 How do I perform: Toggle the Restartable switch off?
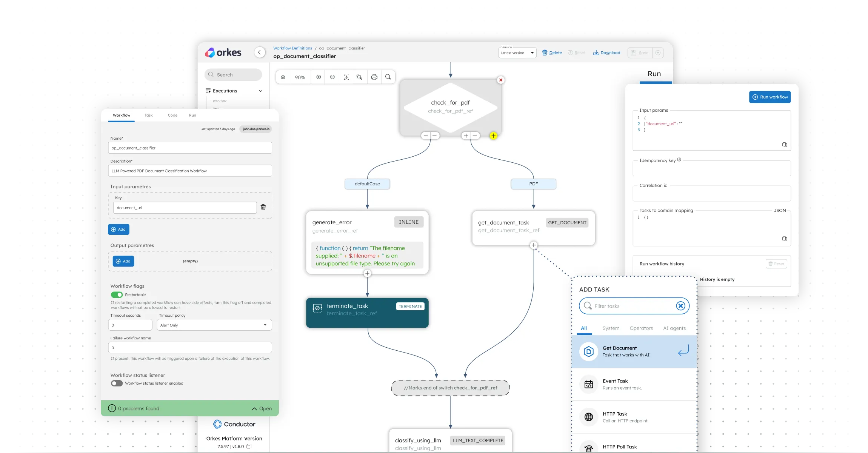117,295
